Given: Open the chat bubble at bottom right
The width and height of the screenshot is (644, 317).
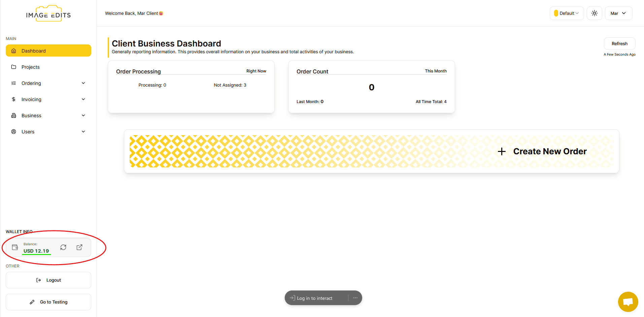Looking at the screenshot, I should pyautogui.click(x=628, y=302).
